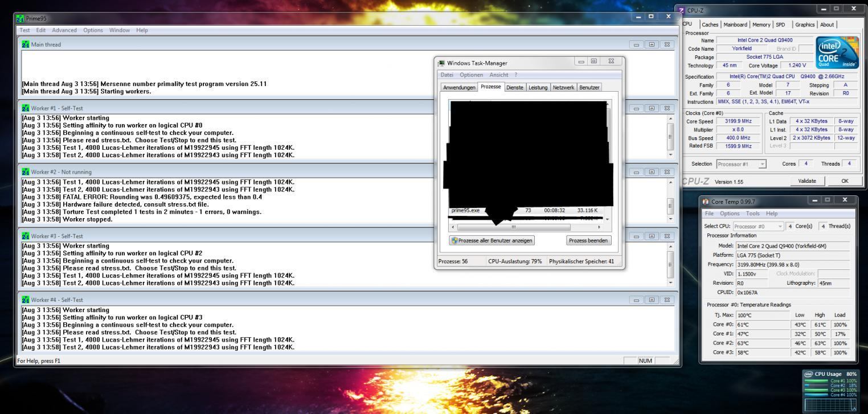Open the File menu in Core Temp
Viewport: 868px width, 414px height.
pyautogui.click(x=710, y=213)
